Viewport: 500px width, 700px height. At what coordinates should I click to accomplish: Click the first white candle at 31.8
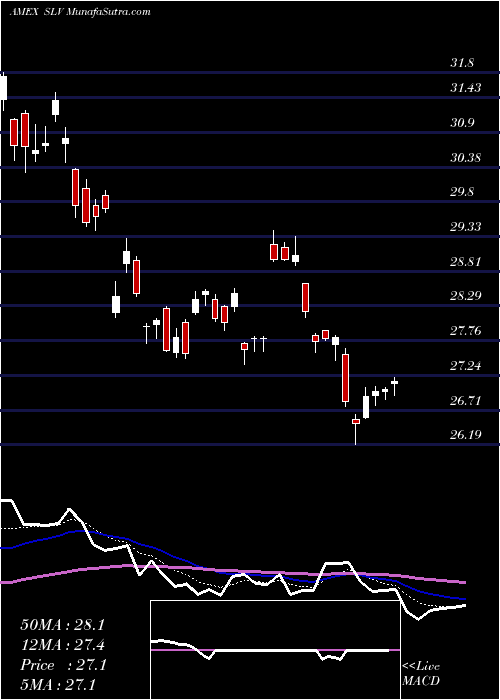[4, 88]
